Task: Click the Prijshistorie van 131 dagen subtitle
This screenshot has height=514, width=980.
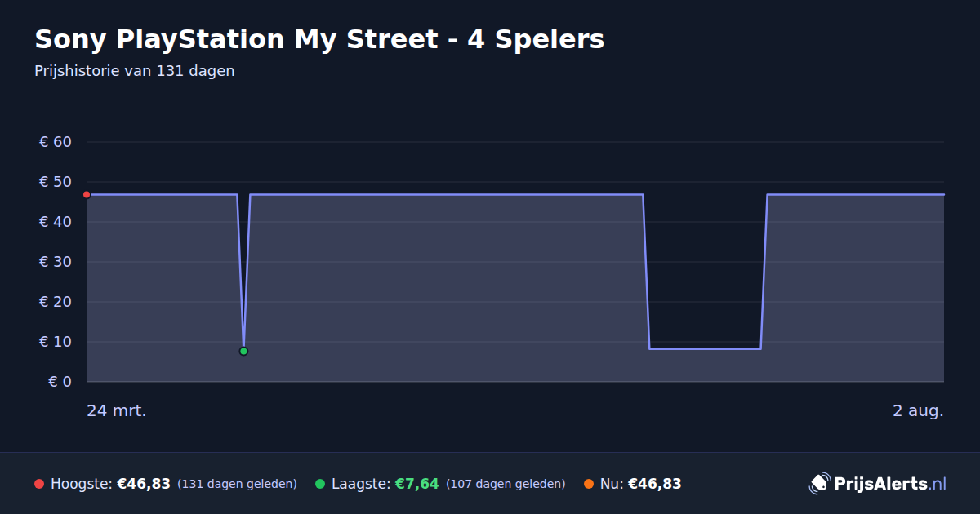Action: [x=135, y=71]
